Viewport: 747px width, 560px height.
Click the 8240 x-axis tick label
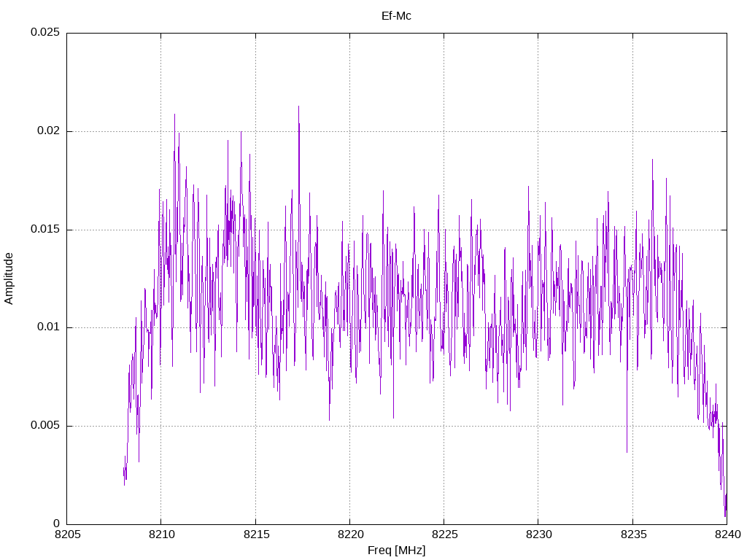point(728,534)
